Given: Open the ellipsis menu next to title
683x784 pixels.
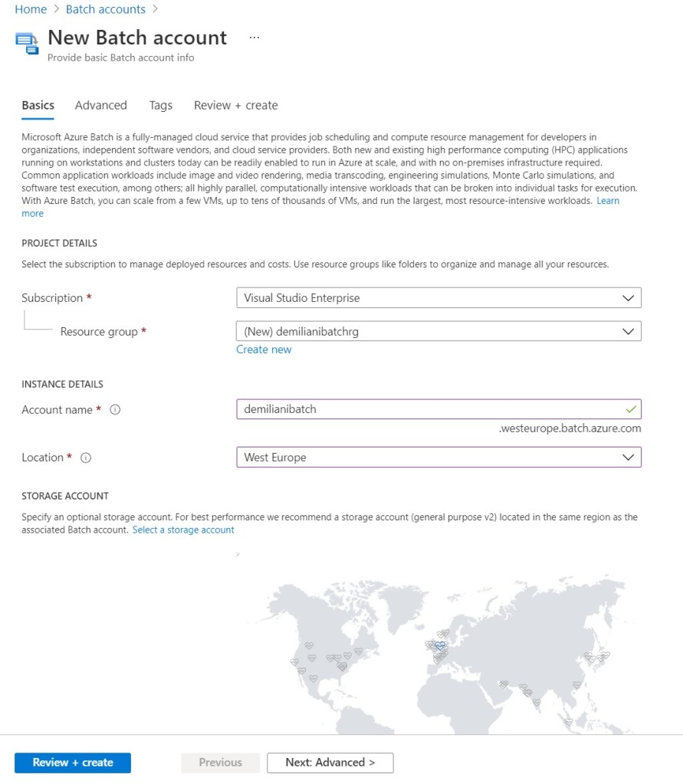Looking at the screenshot, I should 254,38.
